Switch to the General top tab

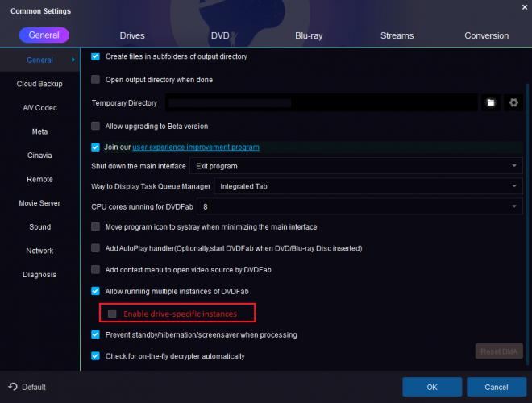44,35
